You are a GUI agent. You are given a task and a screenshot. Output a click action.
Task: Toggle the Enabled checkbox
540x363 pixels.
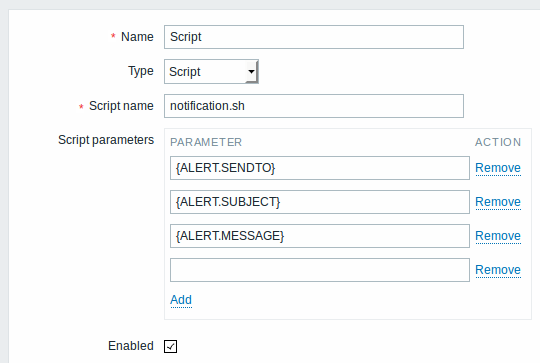point(170,346)
